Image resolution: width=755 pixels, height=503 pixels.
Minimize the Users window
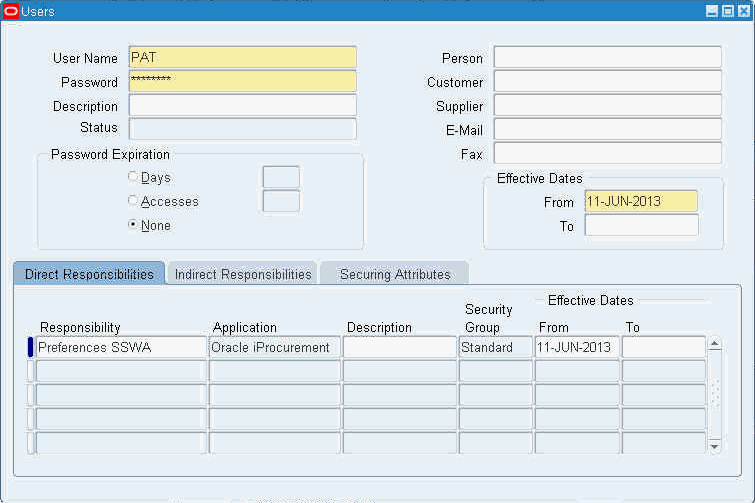click(x=712, y=11)
